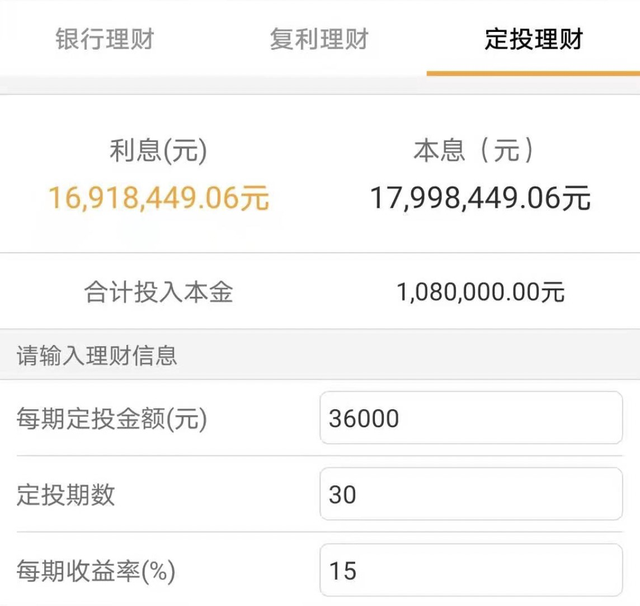The width and height of the screenshot is (640, 606).
Task: Select the 定投理财 tab
Action: [x=534, y=39]
